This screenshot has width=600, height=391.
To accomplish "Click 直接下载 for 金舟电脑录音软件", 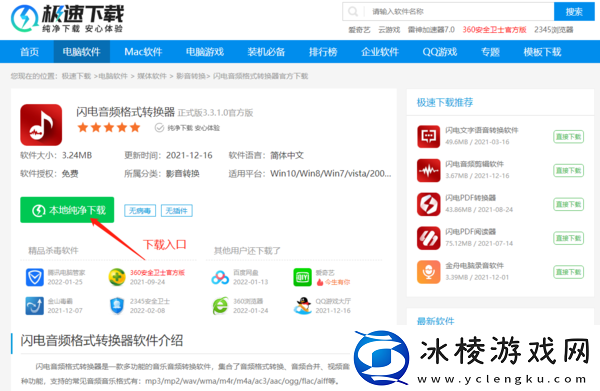I will pyautogui.click(x=568, y=272).
